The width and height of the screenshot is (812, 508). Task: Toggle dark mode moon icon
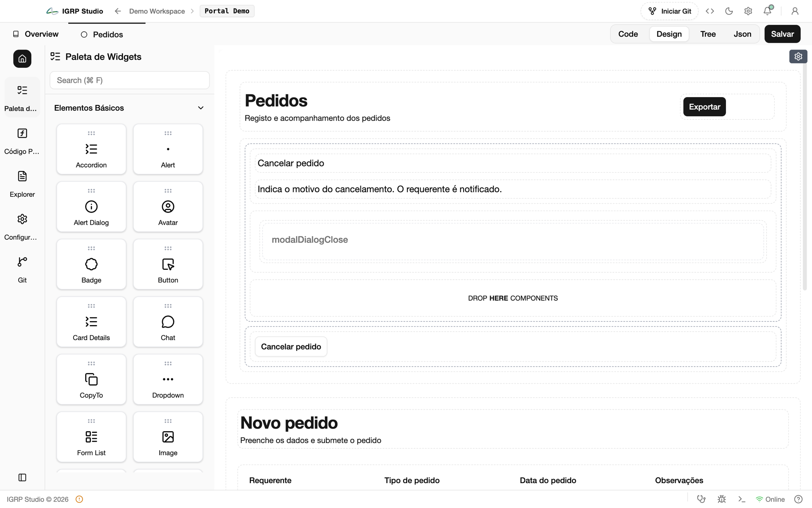729,11
